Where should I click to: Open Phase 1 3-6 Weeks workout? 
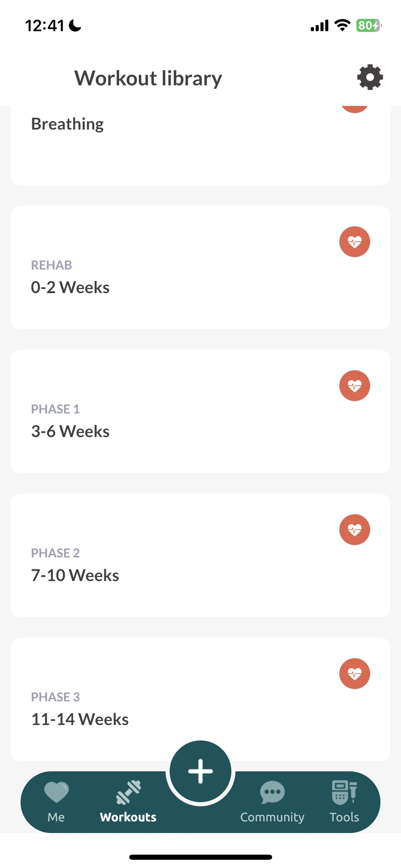pos(200,411)
